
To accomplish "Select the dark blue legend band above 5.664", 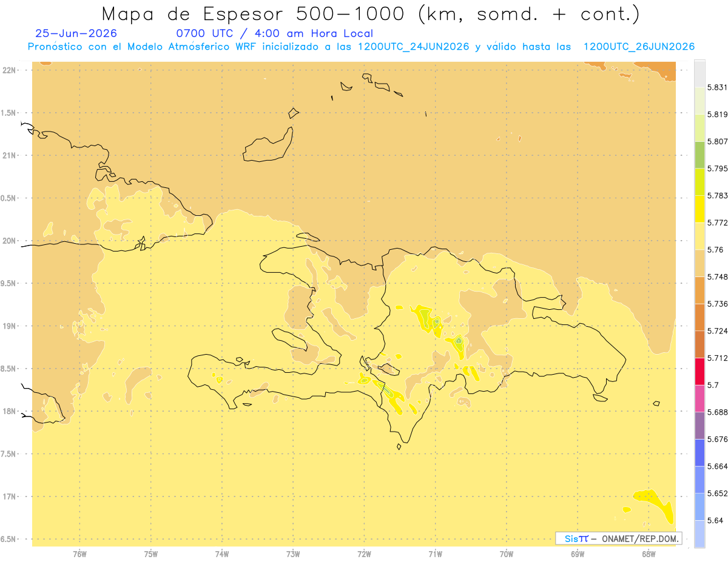I will (699, 453).
